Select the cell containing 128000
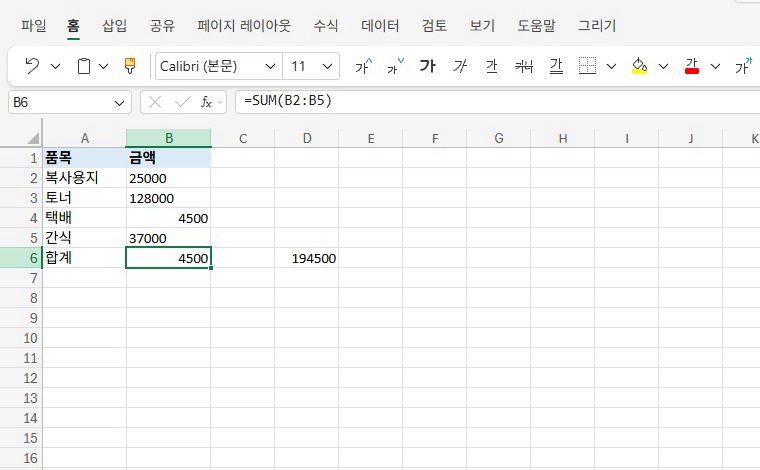 click(x=169, y=198)
